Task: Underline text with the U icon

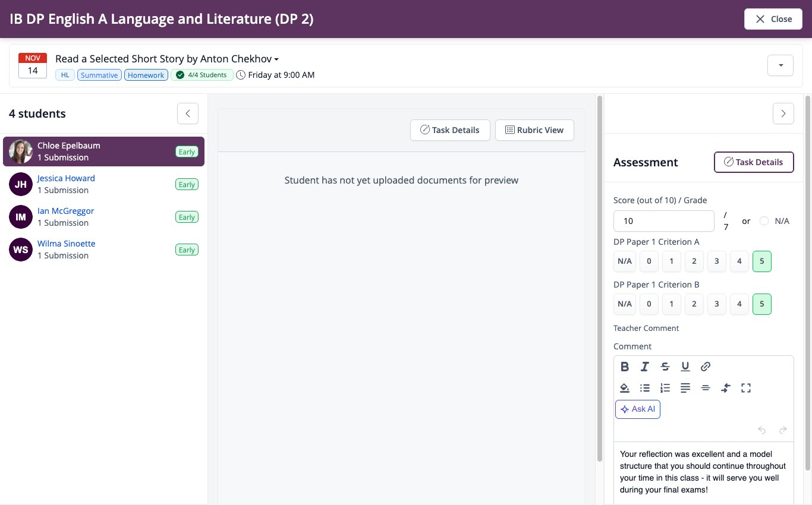Action: 685,367
